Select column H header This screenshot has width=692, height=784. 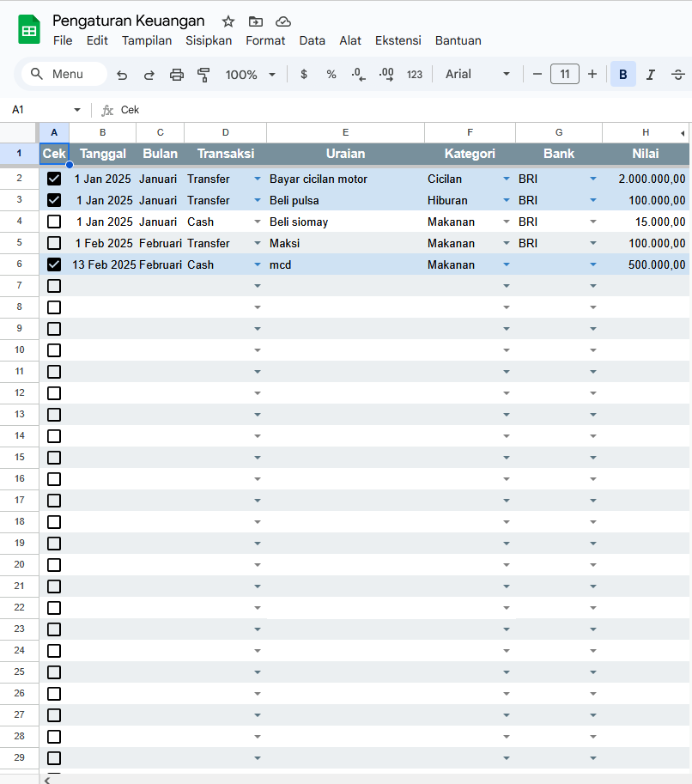pos(646,132)
